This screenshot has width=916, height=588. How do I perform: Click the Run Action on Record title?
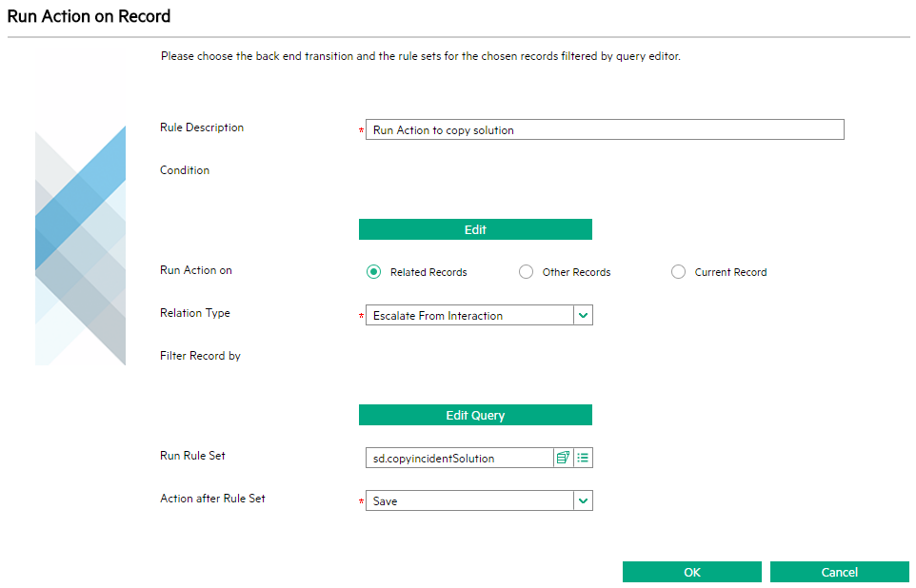click(89, 16)
